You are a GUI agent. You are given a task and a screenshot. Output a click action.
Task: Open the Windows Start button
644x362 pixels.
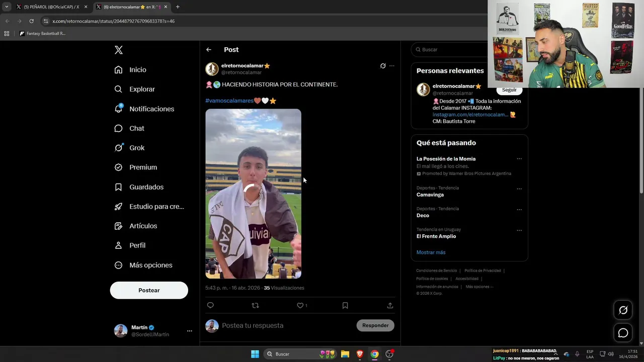point(255,354)
